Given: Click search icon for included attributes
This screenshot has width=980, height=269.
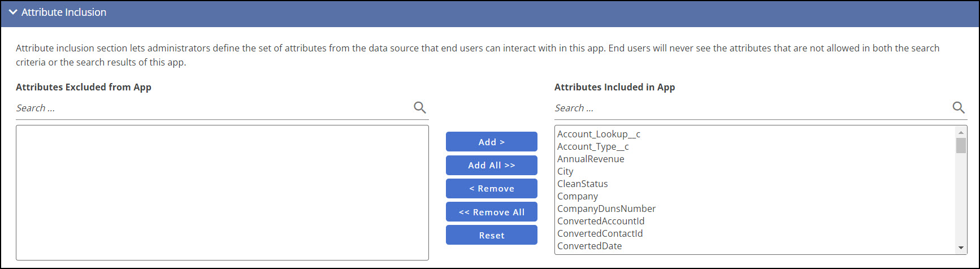Looking at the screenshot, I should (x=959, y=107).
